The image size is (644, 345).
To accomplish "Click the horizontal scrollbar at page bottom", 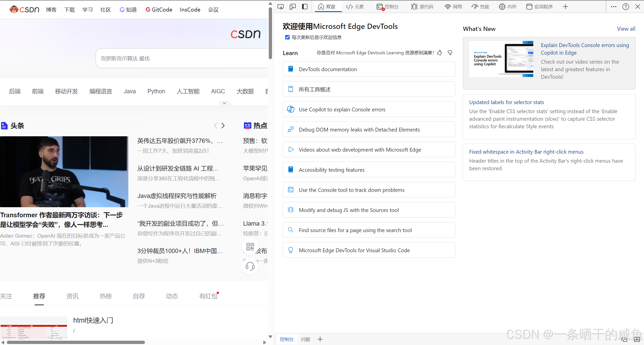I will tap(75, 342).
